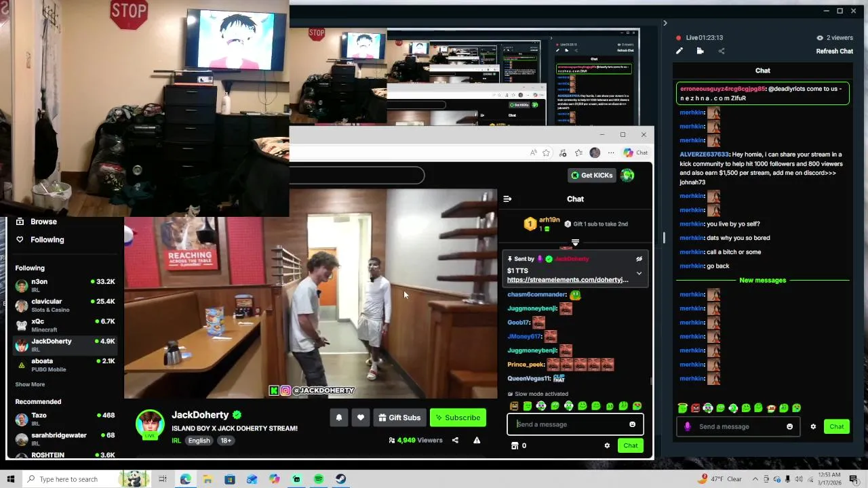Image resolution: width=868 pixels, height=488 pixels.
Task: Click share icon next to viewer count
Action: click(455, 440)
